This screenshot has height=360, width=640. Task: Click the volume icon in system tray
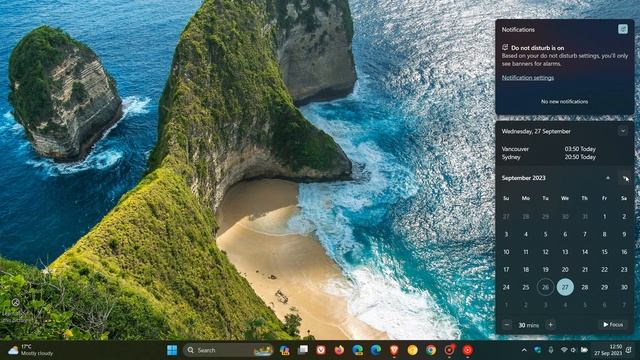[x=573, y=350]
